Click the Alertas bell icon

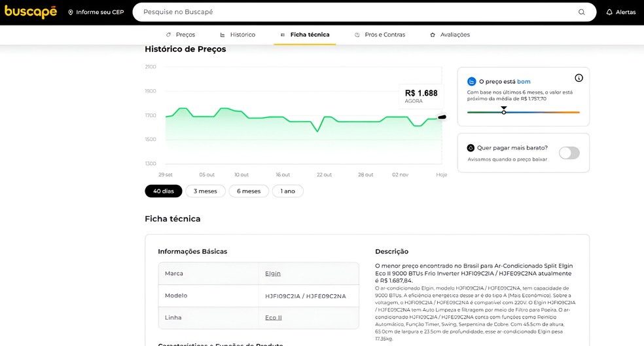(609, 12)
